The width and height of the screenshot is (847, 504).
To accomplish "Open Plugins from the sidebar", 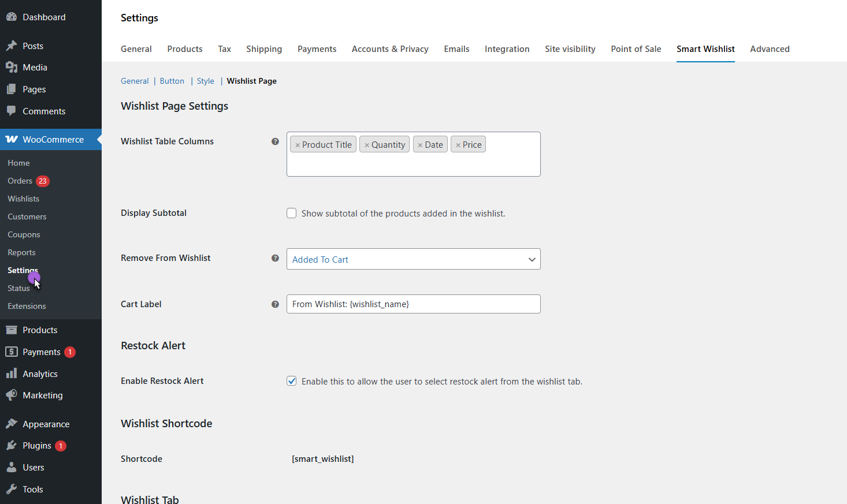I will (37, 446).
